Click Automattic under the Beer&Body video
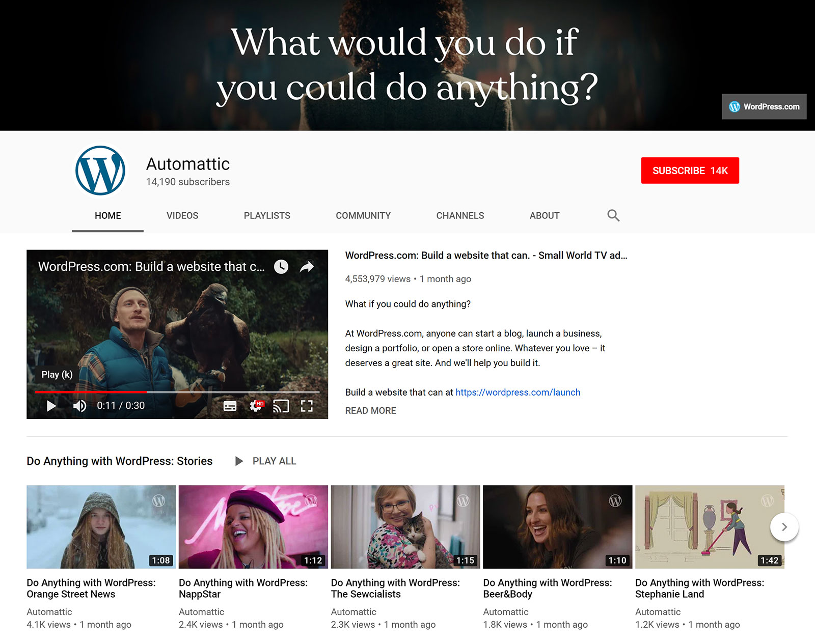This screenshot has height=644, width=815. click(x=506, y=612)
